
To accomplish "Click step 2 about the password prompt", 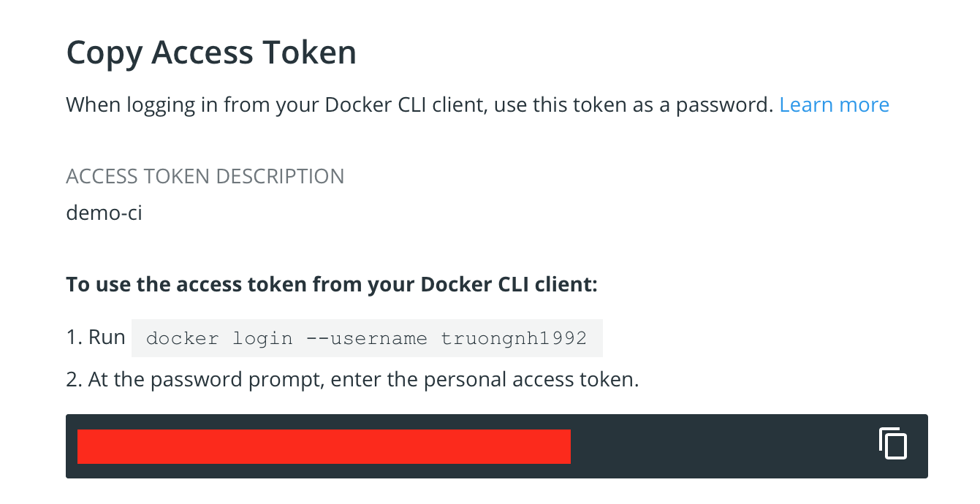I will click(x=353, y=380).
